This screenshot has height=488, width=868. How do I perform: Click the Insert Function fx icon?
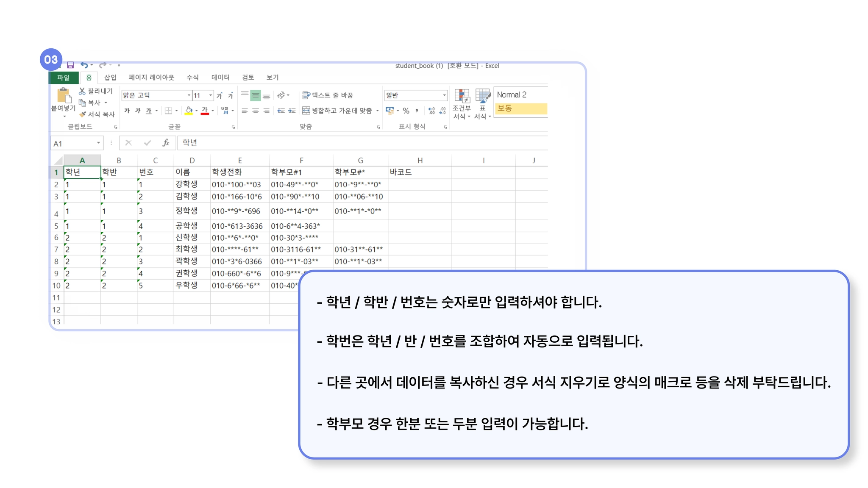(x=166, y=143)
